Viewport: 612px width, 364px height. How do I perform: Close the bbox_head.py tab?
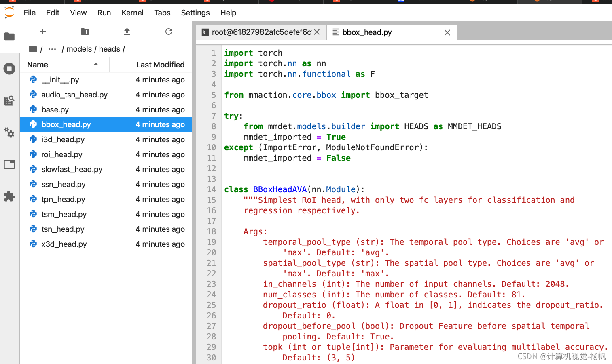pos(447,32)
